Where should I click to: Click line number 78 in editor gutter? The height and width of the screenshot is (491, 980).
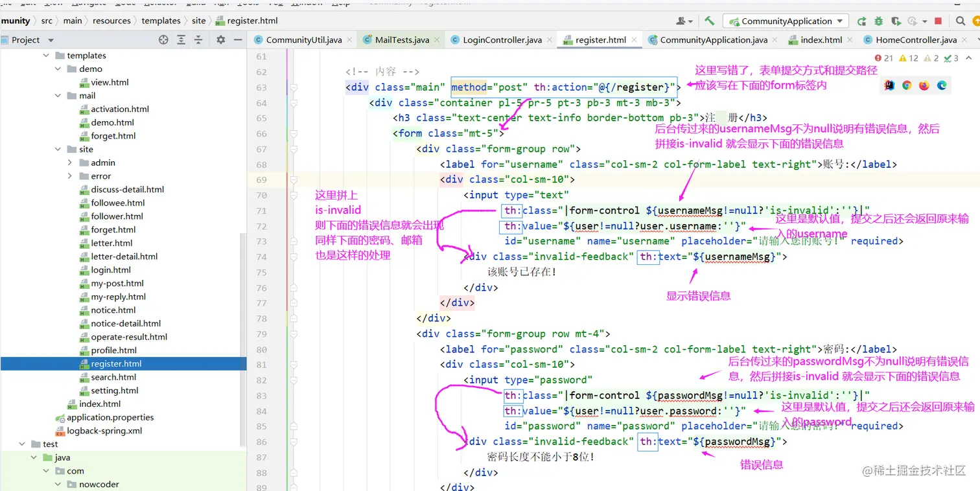(x=261, y=318)
